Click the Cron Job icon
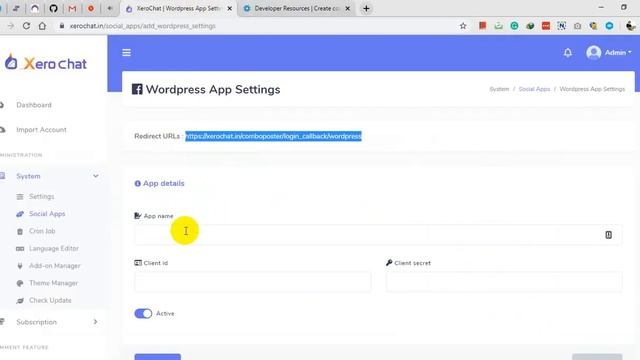The width and height of the screenshot is (640, 360). (20, 231)
